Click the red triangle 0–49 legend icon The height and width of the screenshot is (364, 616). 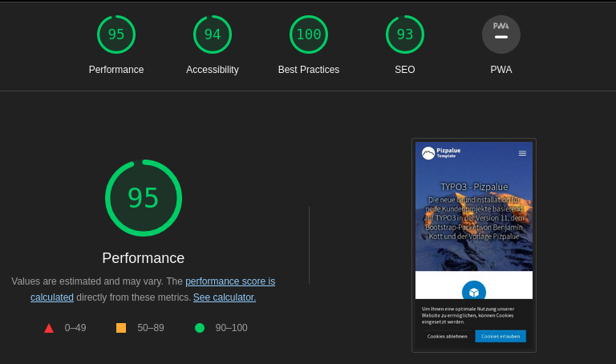49,328
